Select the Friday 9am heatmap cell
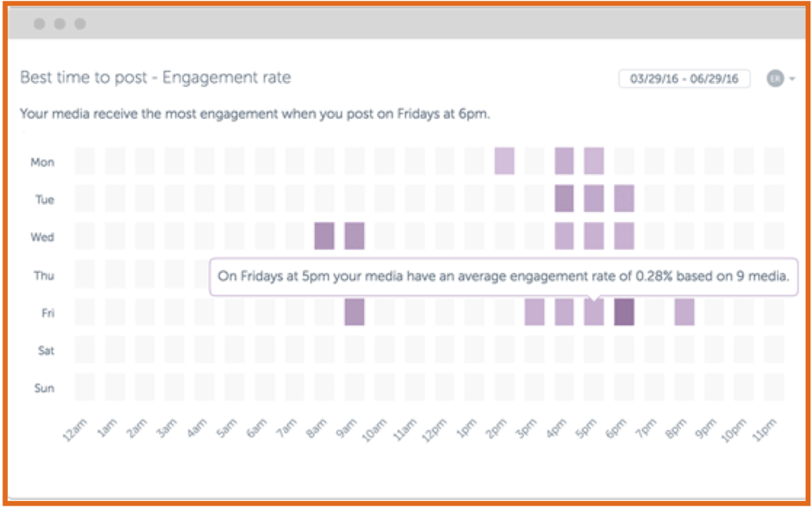The image size is (812, 508). coord(354,312)
